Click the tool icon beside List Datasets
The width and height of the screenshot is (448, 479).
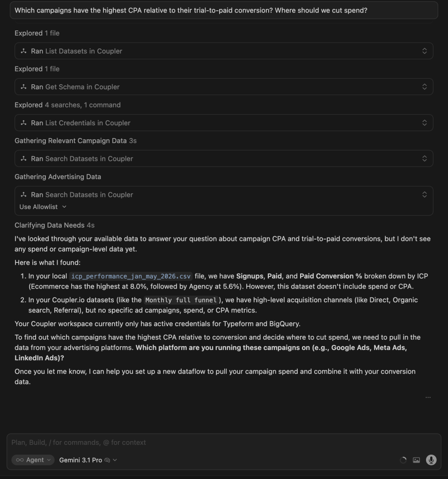click(23, 51)
